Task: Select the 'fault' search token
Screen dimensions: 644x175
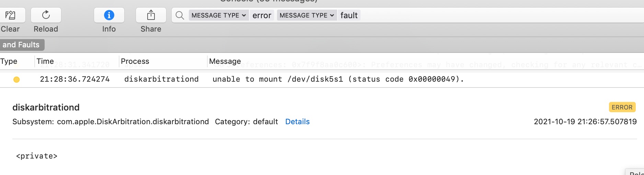Action: (349, 15)
